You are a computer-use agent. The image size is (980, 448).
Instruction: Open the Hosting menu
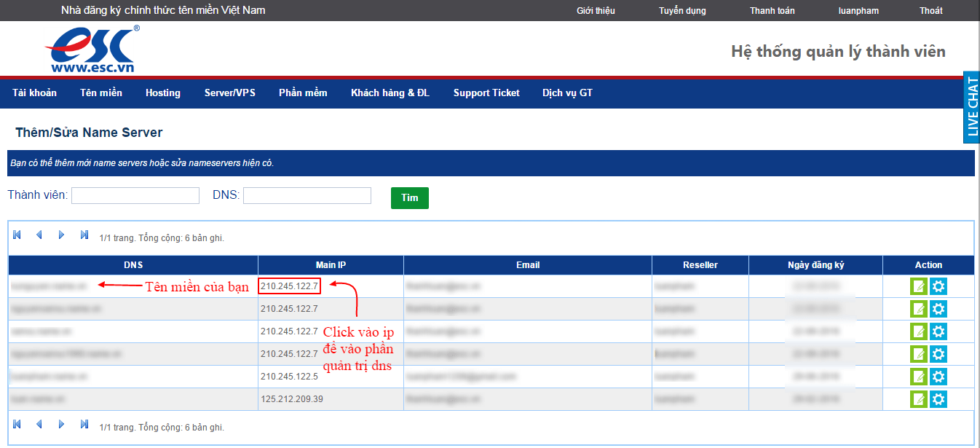(163, 93)
